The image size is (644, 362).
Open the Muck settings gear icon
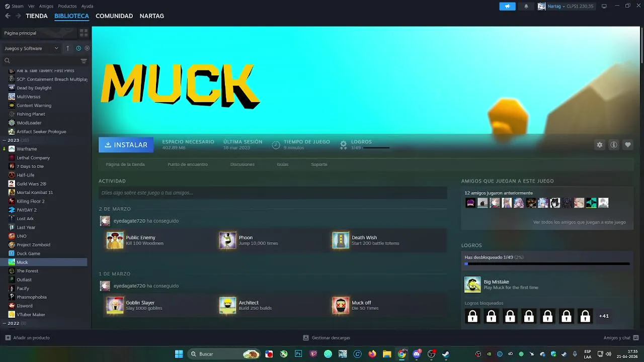tap(600, 145)
